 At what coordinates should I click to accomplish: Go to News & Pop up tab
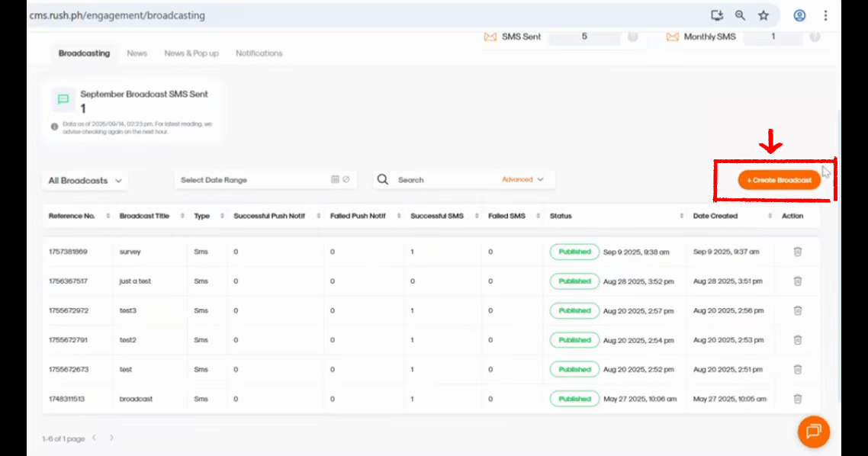coord(191,53)
